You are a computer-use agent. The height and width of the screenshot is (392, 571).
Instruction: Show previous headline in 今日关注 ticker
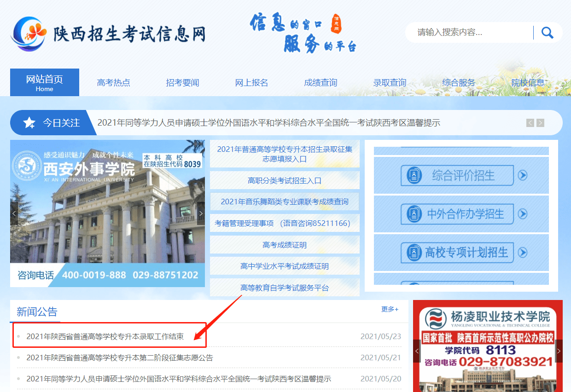click(530, 123)
